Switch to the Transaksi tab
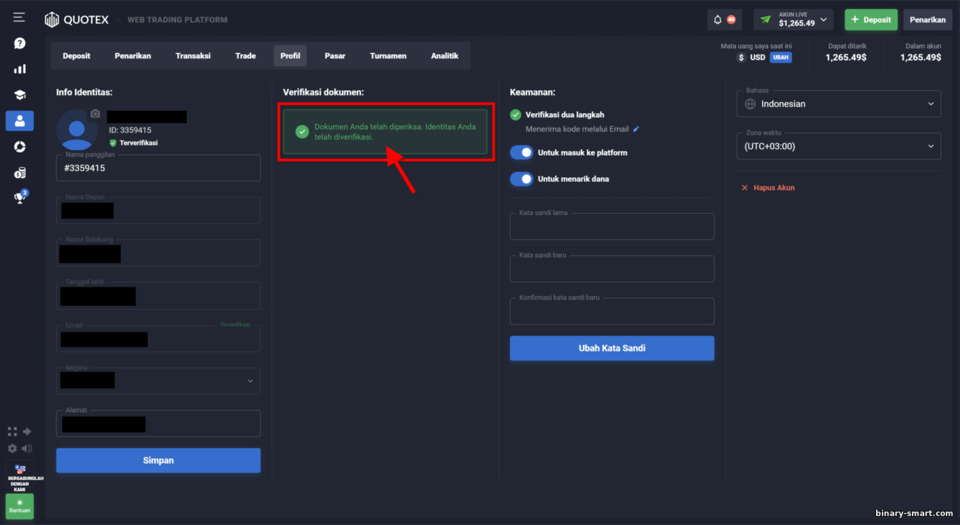Viewport: 960px width, 525px height. pyautogui.click(x=193, y=56)
